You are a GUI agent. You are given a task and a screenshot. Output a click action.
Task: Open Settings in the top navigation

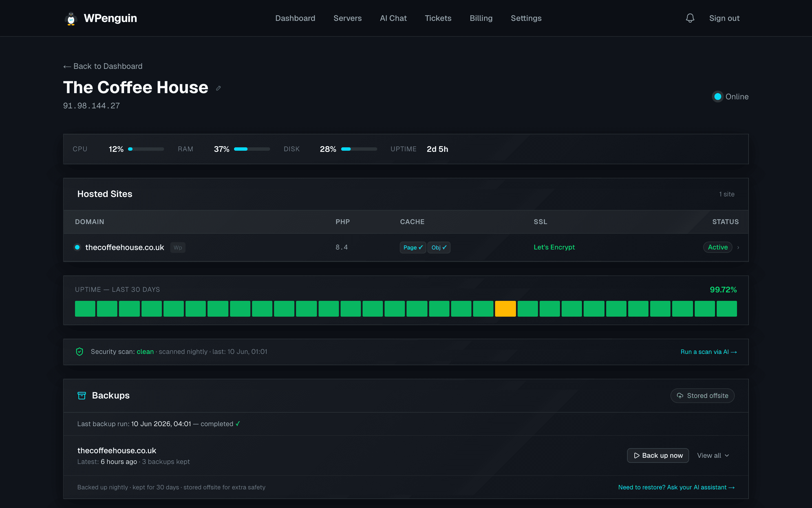tap(526, 18)
